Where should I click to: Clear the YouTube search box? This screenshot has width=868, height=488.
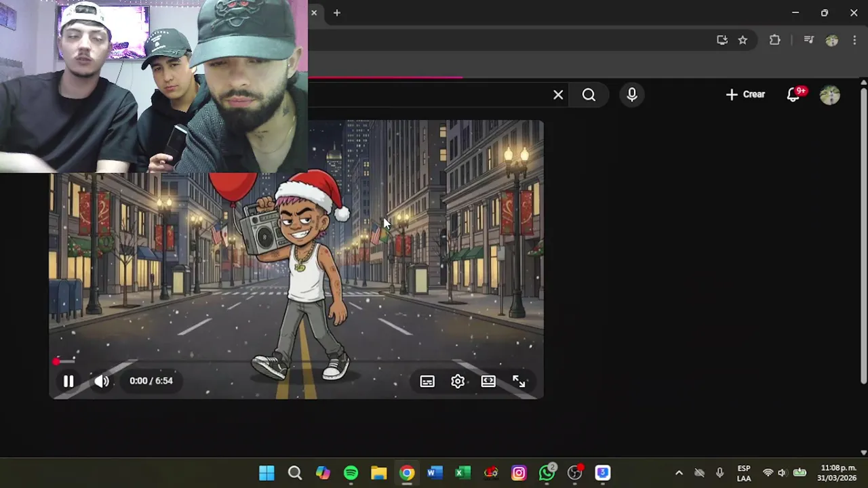[x=558, y=95]
